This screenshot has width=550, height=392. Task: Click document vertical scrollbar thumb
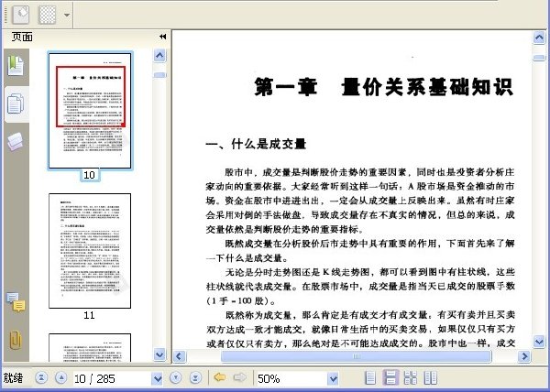point(539,58)
